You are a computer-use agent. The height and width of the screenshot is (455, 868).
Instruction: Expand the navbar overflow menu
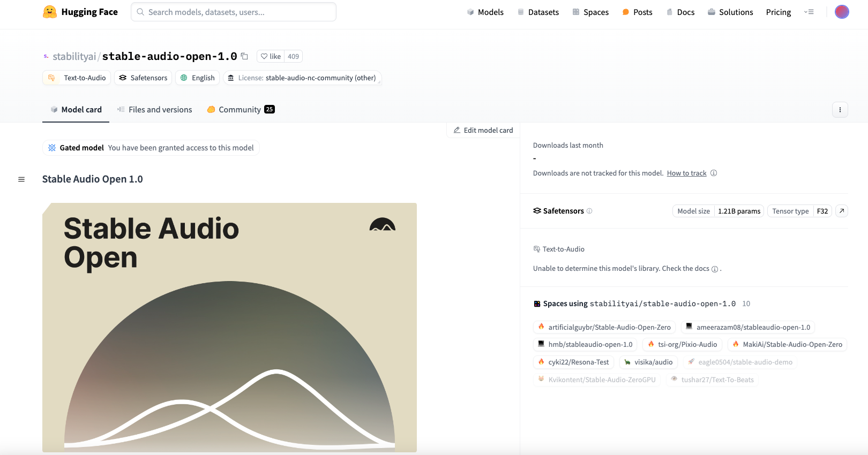809,12
